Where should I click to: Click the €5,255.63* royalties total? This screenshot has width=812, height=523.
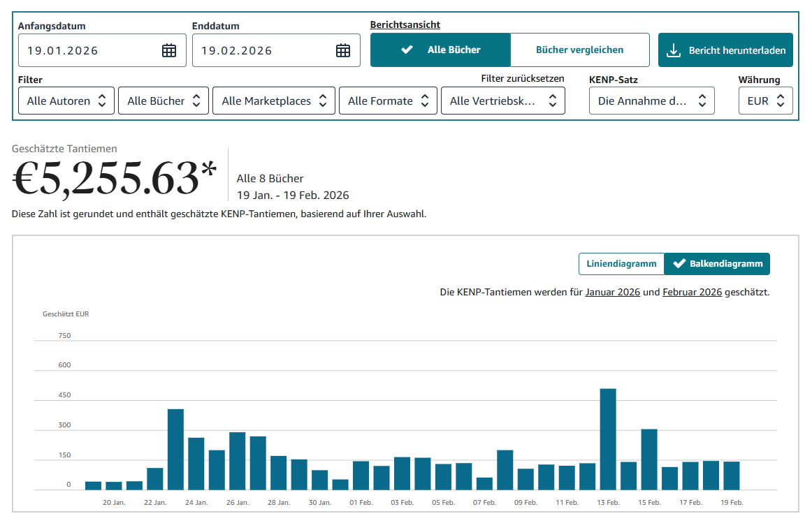point(115,178)
